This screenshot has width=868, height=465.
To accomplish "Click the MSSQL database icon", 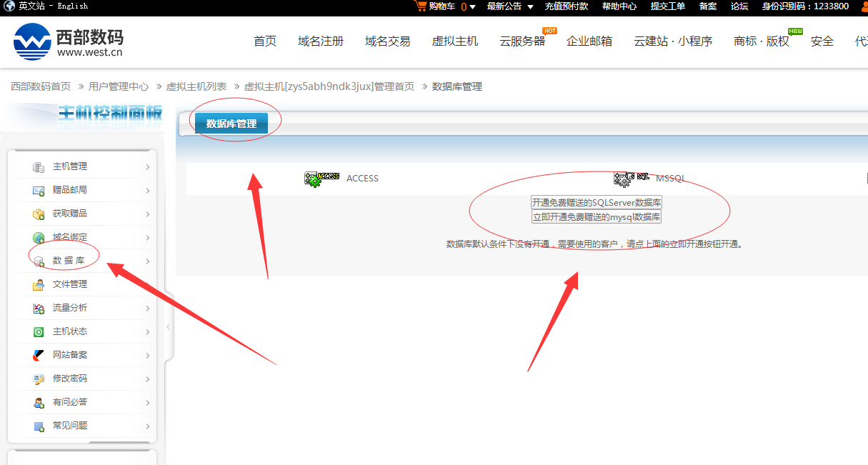I will click(x=631, y=179).
